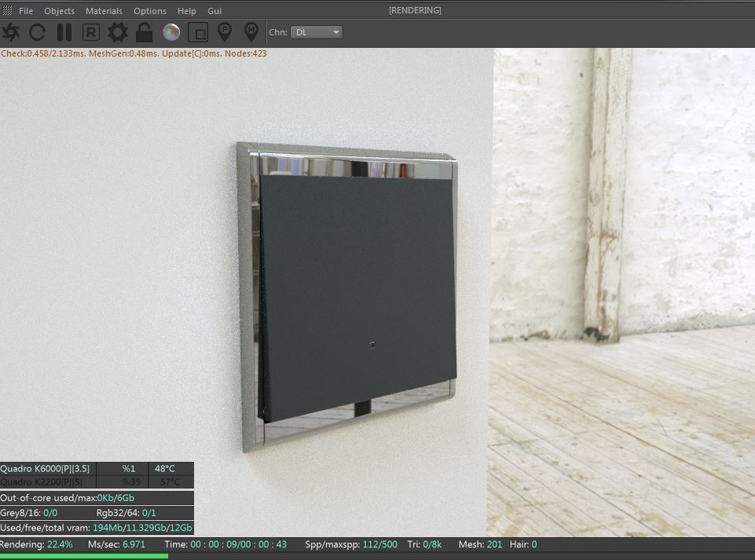
Task: Toggle the resolution lock padlock icon
Action: [144, 32]
